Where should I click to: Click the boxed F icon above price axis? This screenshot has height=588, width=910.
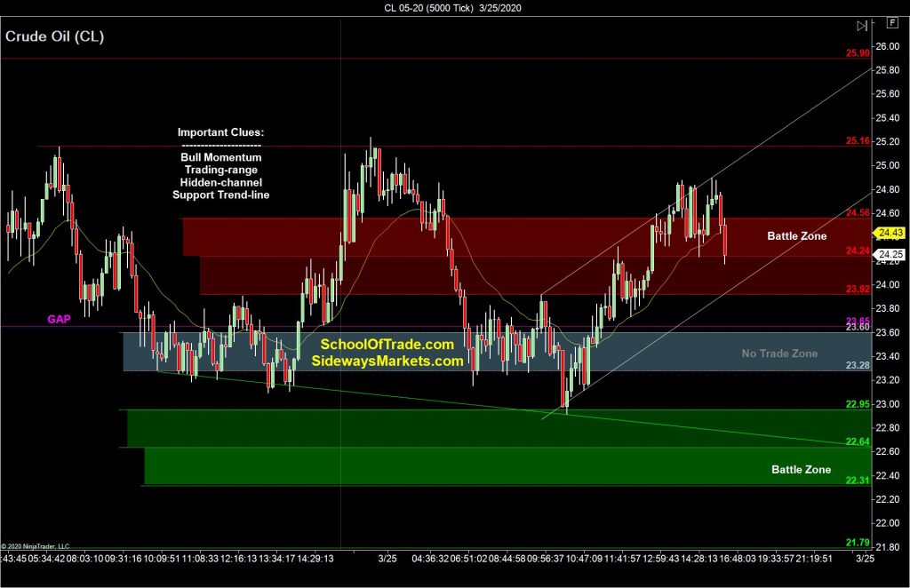[891, 22]
